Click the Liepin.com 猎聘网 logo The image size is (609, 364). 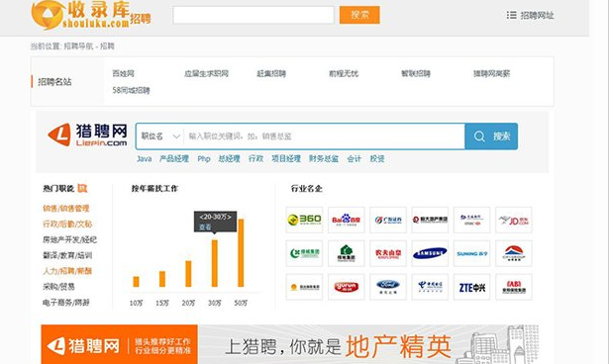click(88, 136)
